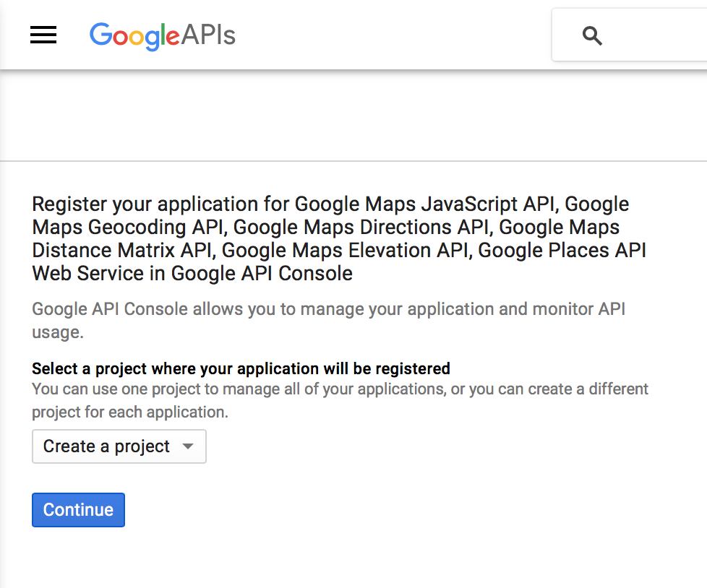Viewport: 707px width, 588px height.
Task: Click the magnifying glass search icon
Action: pyautogui.click(x=592, y=35)
